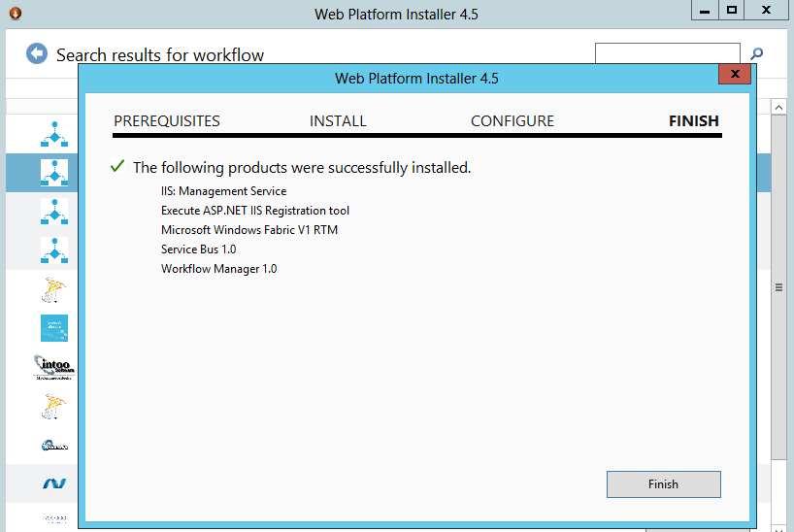Click the green success checkmark

[x=117, y=166]
